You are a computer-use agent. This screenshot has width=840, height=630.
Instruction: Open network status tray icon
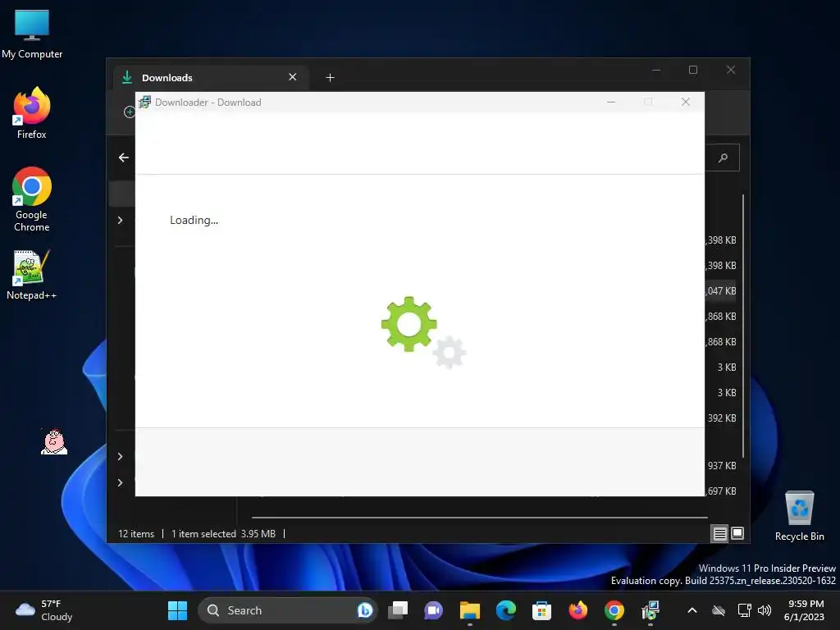[744, 610]
